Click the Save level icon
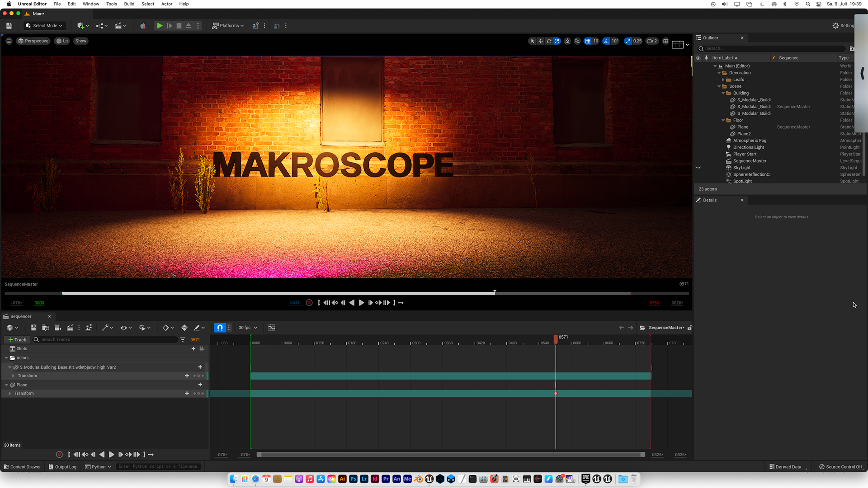868x488 pixels. (x=9, y=26)
